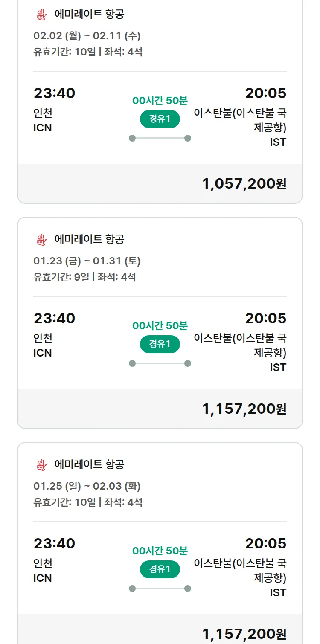Select the price on the 01.23 ~ 01.31 card

(244, 409)
